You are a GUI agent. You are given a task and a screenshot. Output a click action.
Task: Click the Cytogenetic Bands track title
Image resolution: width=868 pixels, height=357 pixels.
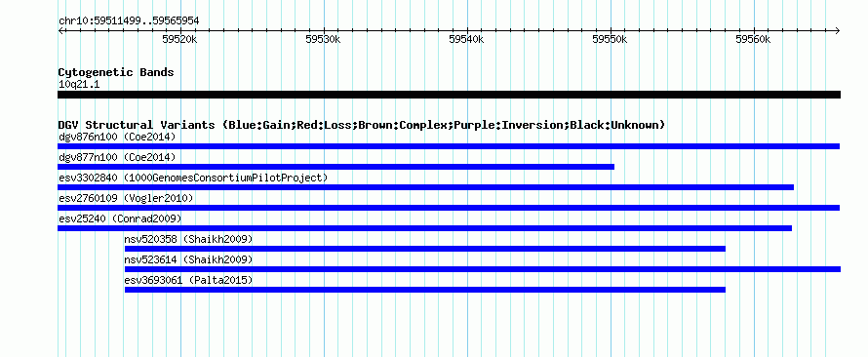point(116,72)
